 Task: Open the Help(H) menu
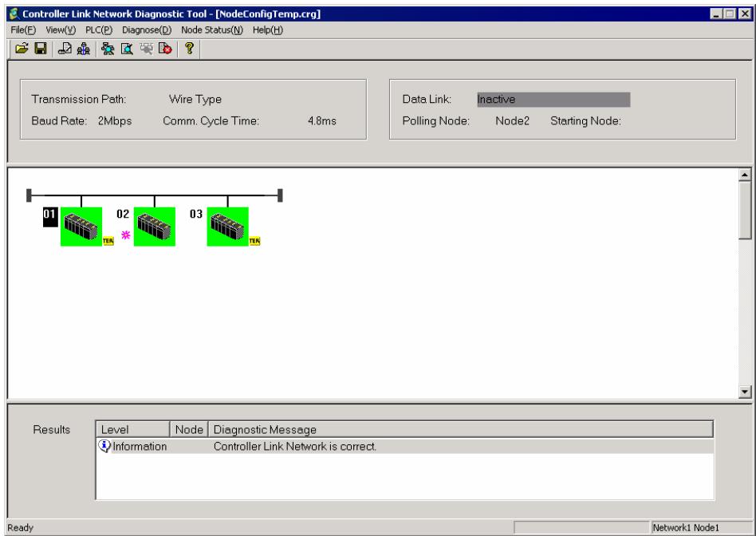[268, 30]
